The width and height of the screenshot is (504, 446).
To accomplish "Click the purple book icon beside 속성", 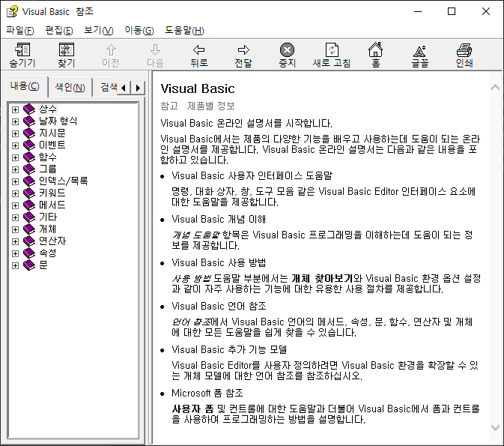I will point(29,253).
